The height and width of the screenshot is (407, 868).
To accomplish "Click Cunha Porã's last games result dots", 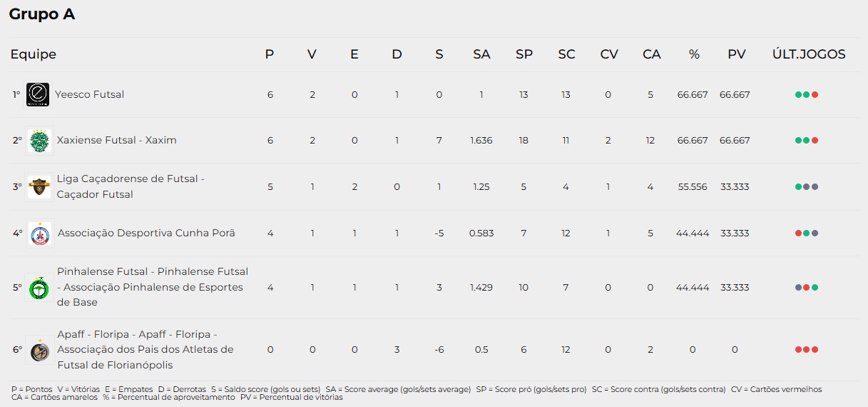I will tap(807, 233).
